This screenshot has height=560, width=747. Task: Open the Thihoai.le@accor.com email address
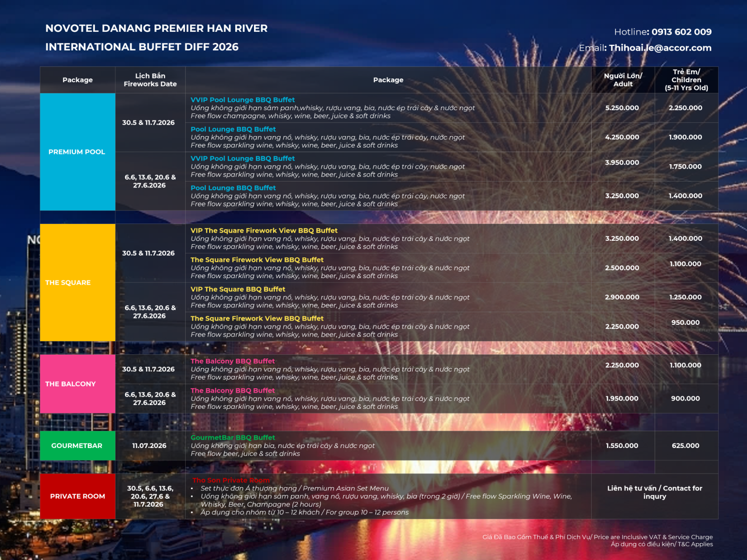[660, 48]
